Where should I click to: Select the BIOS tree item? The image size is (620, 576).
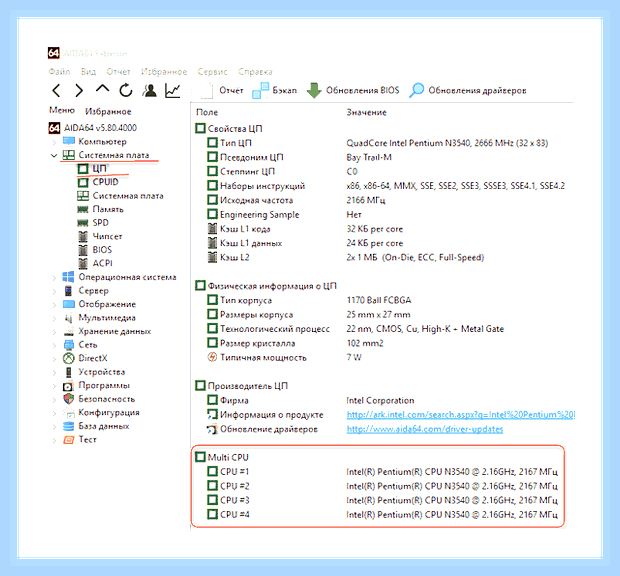coord(95,250)
